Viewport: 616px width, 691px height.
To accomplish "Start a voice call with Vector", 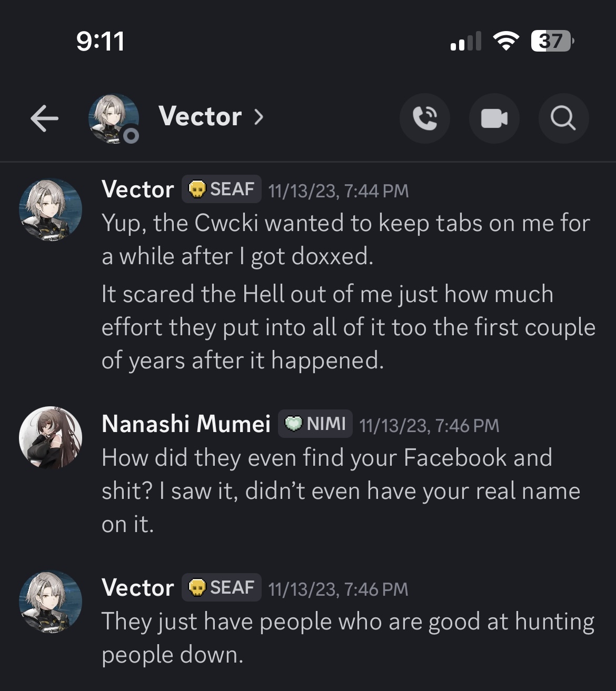I will click(425, 118).
